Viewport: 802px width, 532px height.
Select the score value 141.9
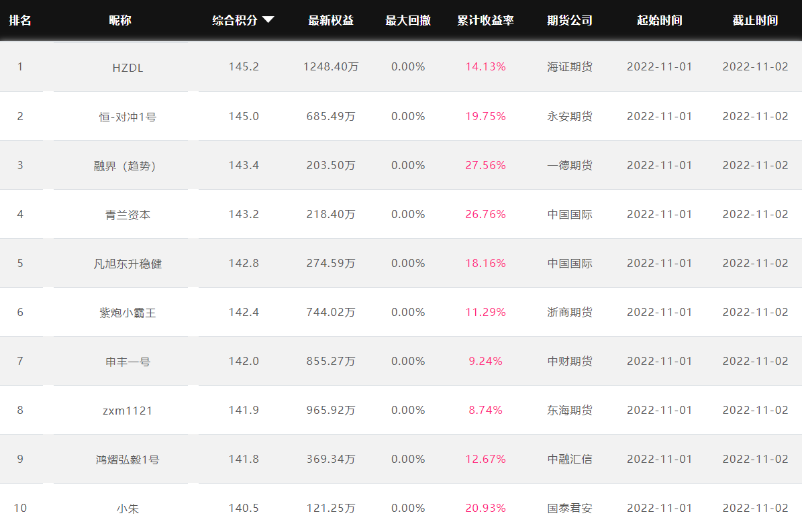[244, 411]
